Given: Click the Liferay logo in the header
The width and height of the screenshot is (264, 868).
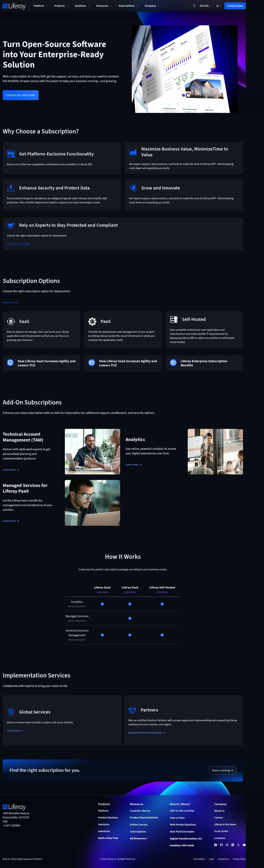Looking at the screenshot, I should click(14, 6).
